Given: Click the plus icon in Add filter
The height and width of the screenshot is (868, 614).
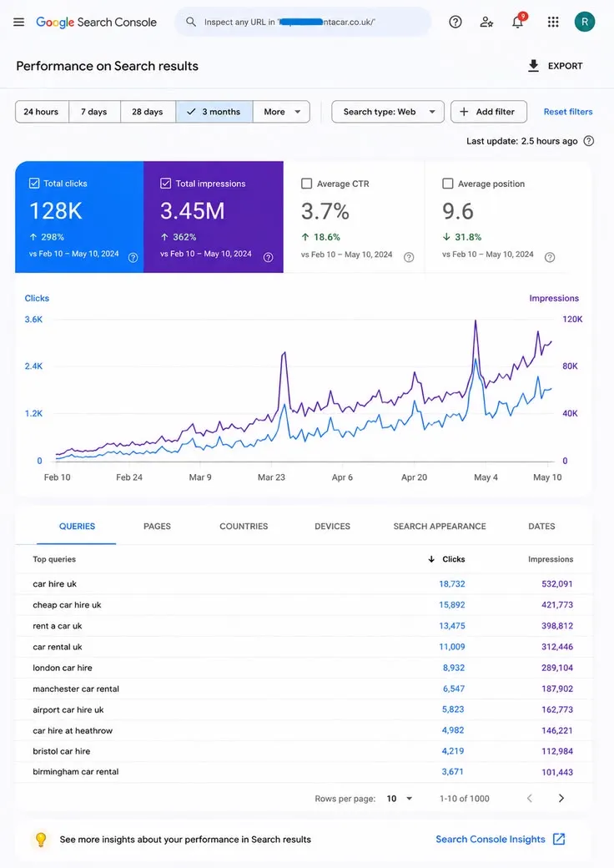Looking at the screenshot, I should click(x=464, y=112).
